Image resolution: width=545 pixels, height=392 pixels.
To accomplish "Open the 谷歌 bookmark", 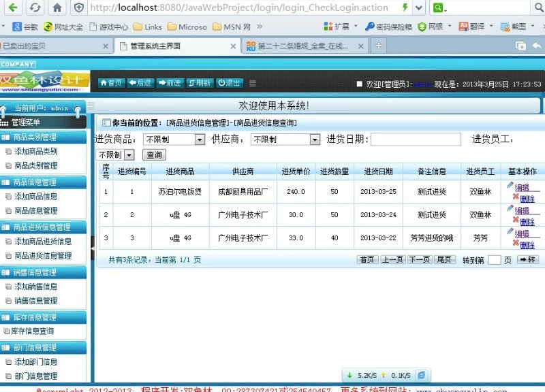I will pos(25,27).
